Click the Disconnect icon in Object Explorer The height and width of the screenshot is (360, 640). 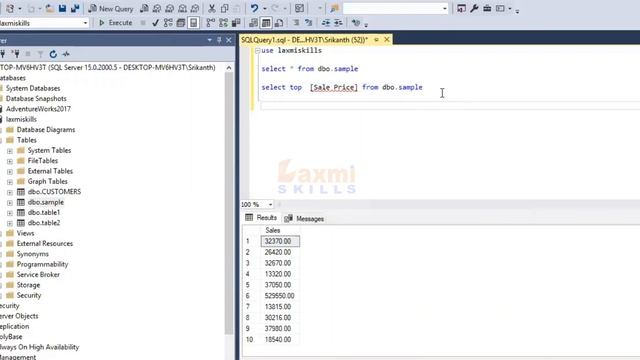[16, 53]
